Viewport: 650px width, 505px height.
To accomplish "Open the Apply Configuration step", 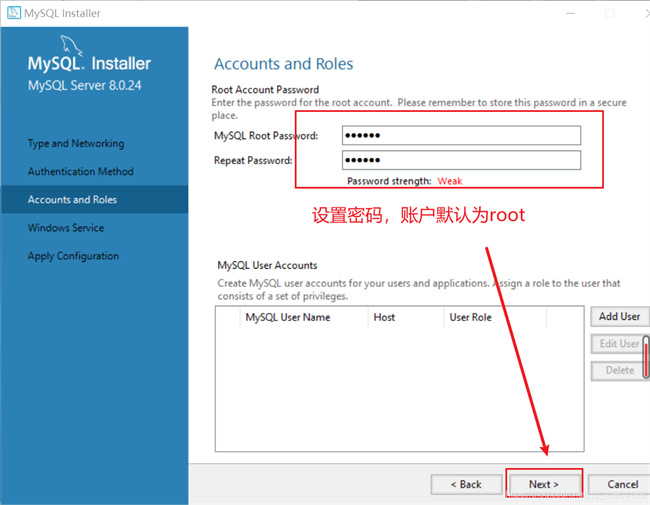I will (73, 256).
